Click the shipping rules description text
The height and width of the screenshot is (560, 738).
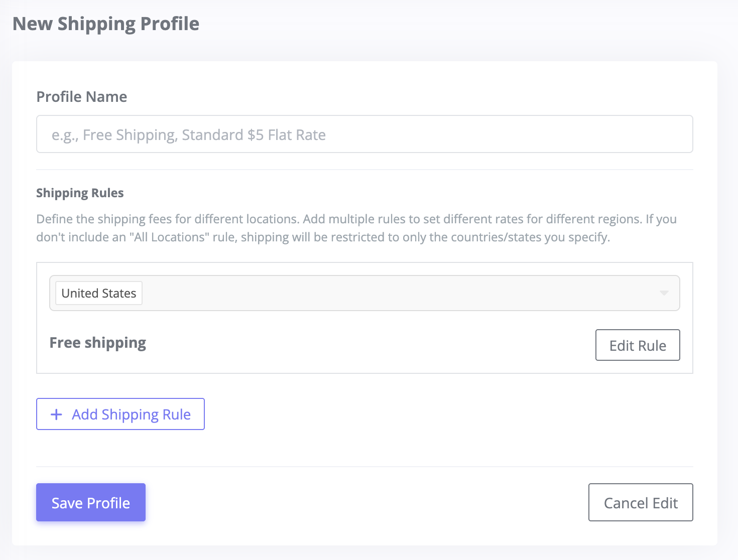[356, 227]
